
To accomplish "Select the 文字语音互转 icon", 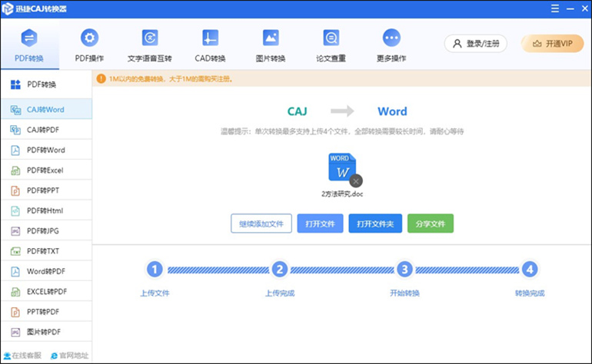I will coord(150,38).
